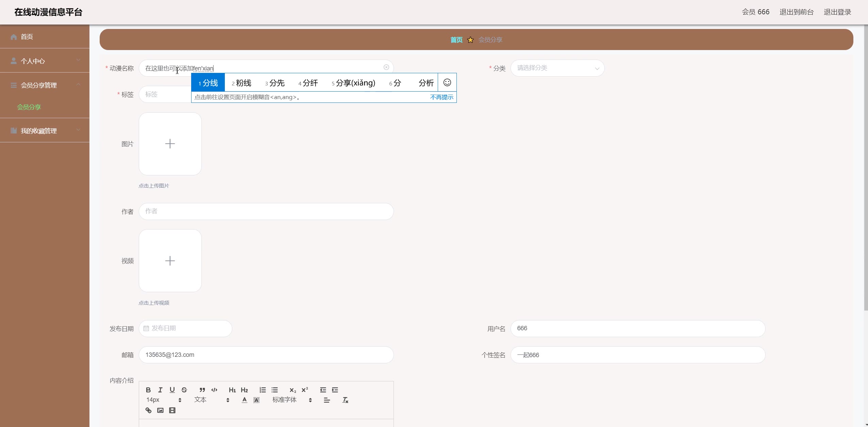The height and width of the screenshot is (427, 868).
Task: Focus the 用户名 input field
Action: pos(638,329)
